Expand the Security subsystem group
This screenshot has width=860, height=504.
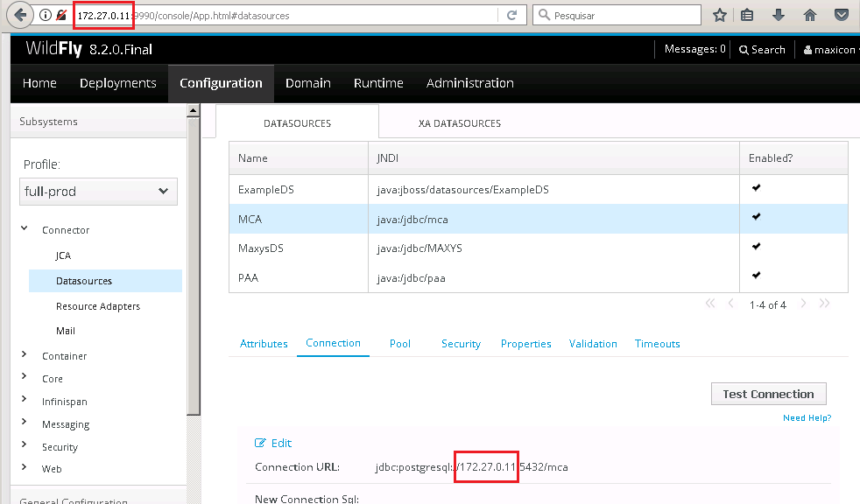(25, 444)
